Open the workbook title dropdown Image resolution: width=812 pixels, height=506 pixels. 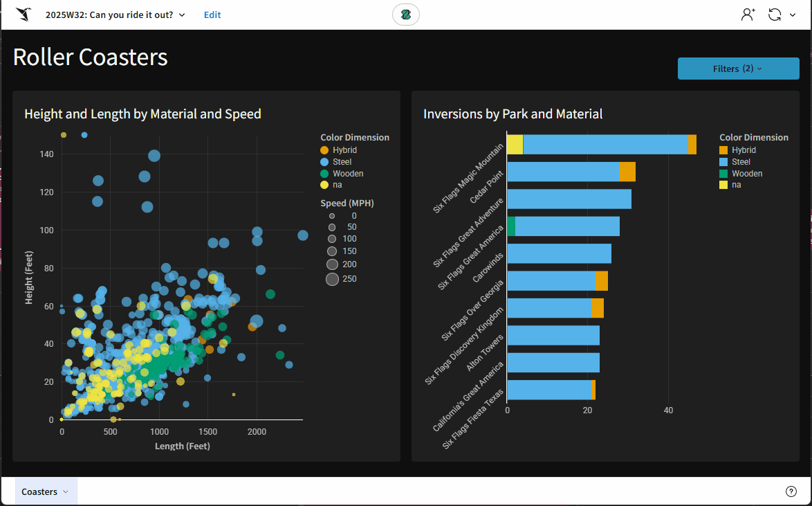(x=116, y=15)
